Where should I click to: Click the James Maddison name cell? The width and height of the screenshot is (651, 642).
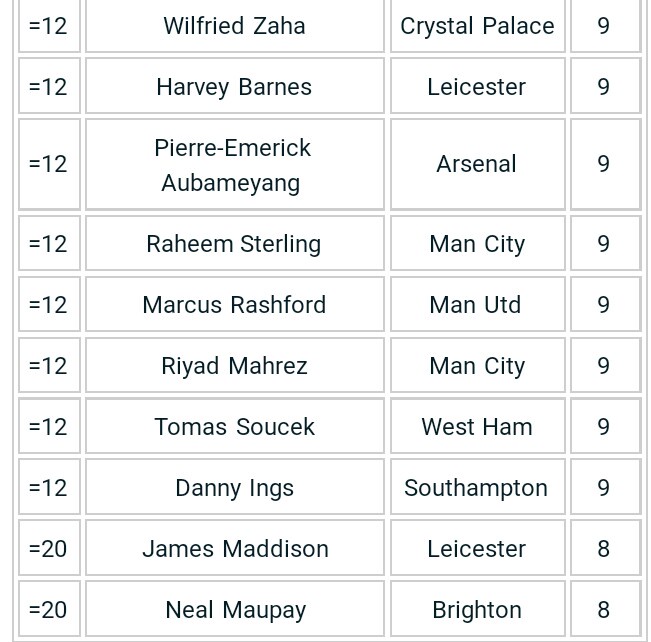pyautogui.click(x=234, y=549)
